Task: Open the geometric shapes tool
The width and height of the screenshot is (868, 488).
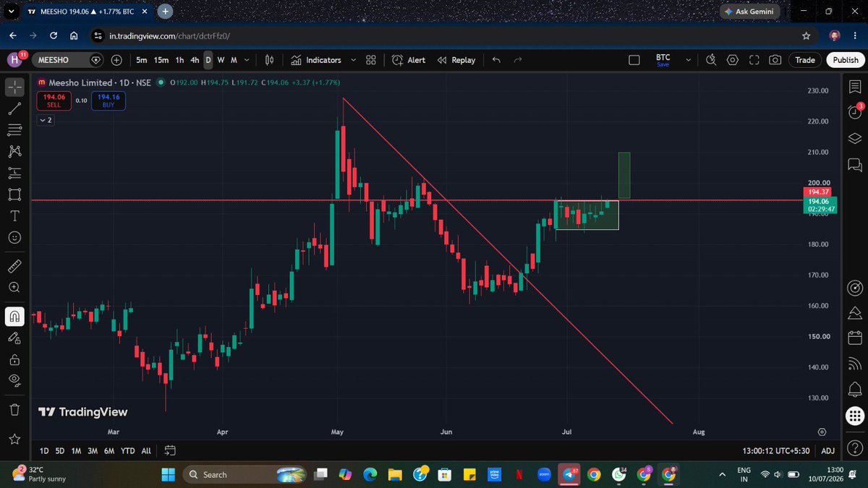Action: [x=14, y=194]
